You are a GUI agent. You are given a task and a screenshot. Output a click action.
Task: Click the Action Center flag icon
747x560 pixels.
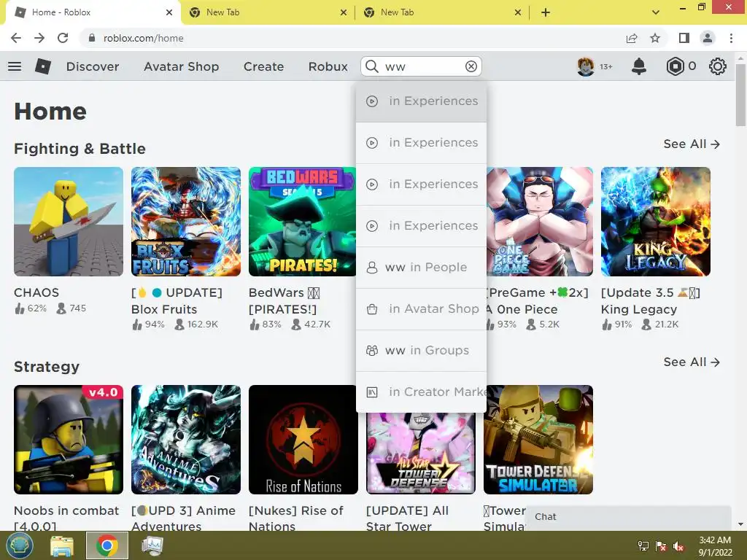(x=661, y=546)
